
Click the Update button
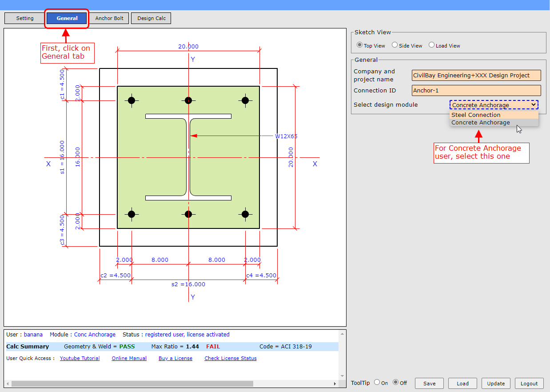point(496,384)
